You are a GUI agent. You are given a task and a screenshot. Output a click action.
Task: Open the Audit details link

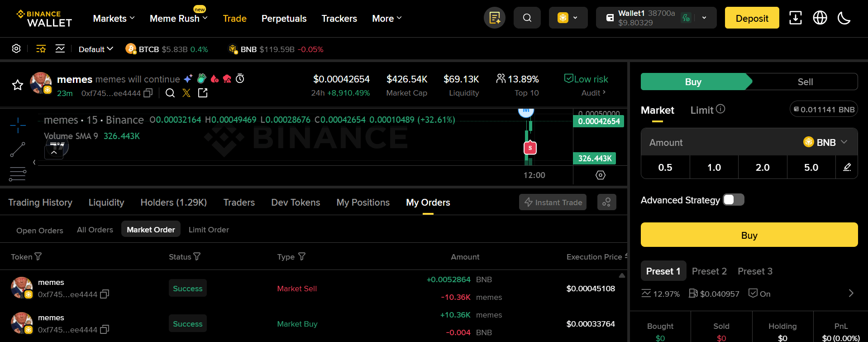point(593,93)
